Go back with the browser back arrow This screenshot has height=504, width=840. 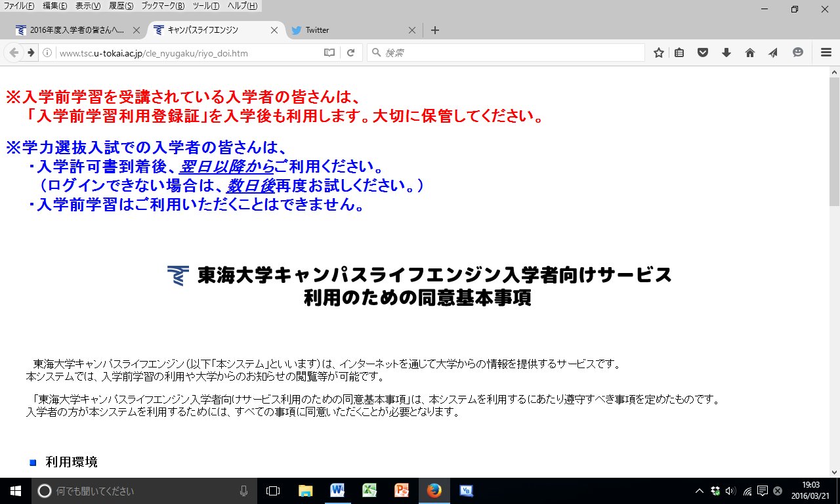[x=14, y=52]
